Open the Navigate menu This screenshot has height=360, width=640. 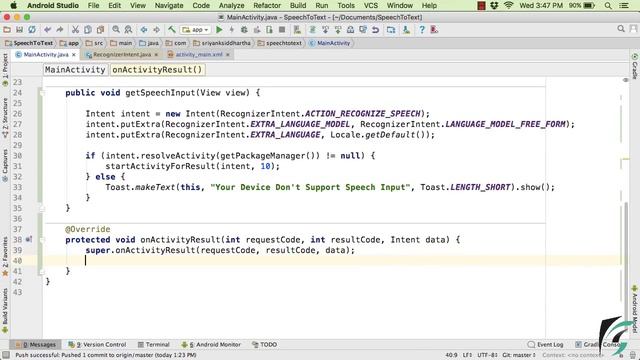169,6
